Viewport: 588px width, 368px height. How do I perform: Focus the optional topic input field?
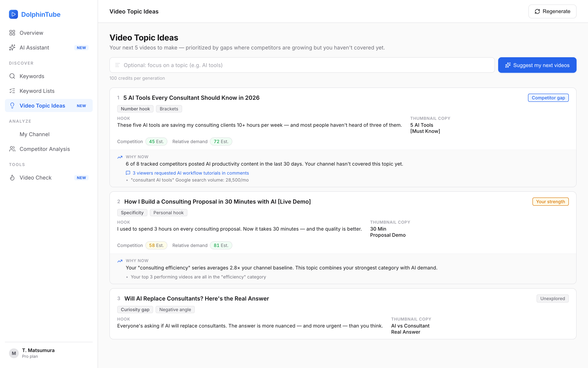[302, 65]
